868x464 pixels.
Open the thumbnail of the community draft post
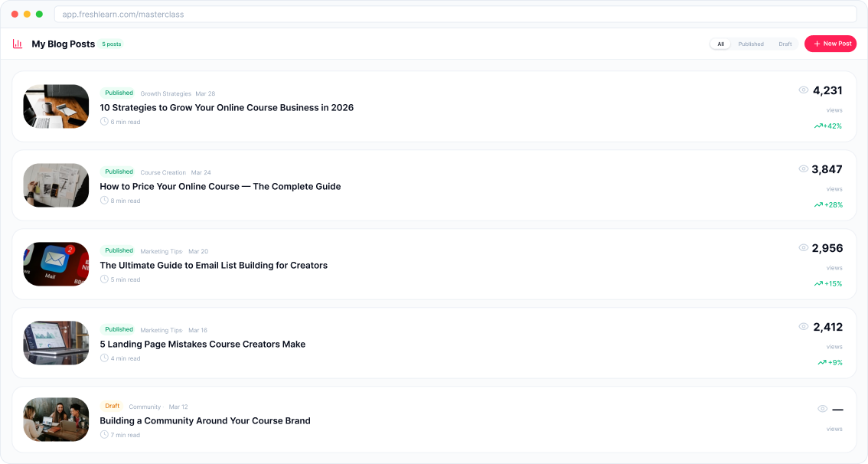point(55,420)
